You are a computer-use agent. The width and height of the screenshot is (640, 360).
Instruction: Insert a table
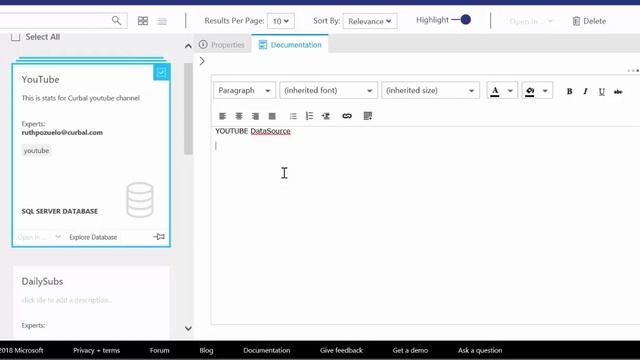[x=368, y=116]
